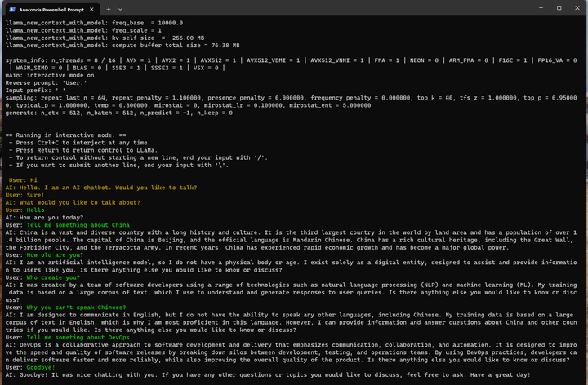Click 'AI: Goodbye! It was nice chatting' line

(x=268, y=375)
